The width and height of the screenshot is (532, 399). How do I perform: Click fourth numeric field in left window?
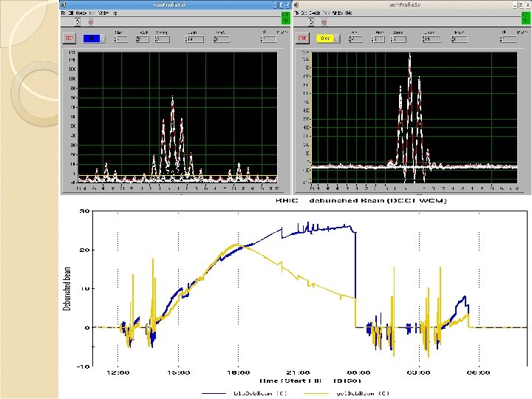(194, 39)
